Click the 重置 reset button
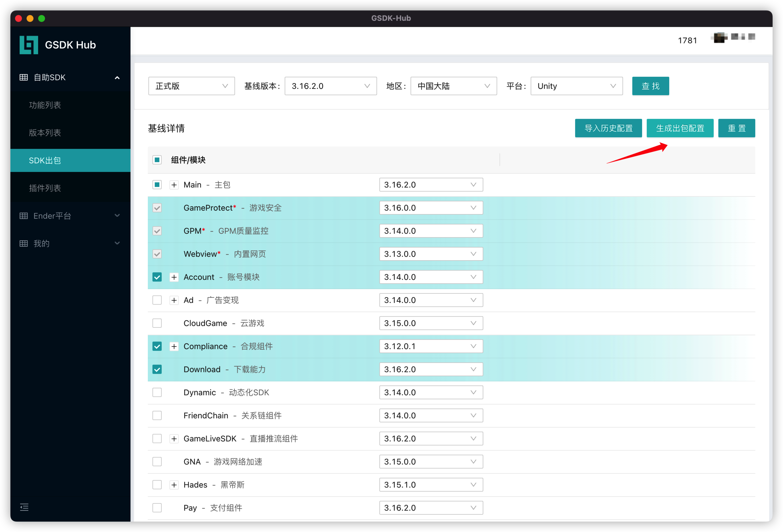 point(737,128)
